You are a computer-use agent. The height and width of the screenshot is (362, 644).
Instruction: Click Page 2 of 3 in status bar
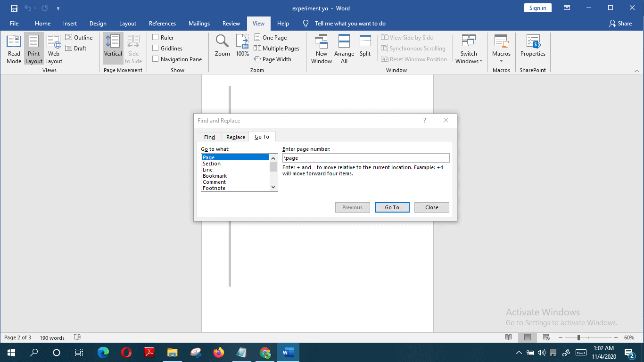click(x=17, y=337)
